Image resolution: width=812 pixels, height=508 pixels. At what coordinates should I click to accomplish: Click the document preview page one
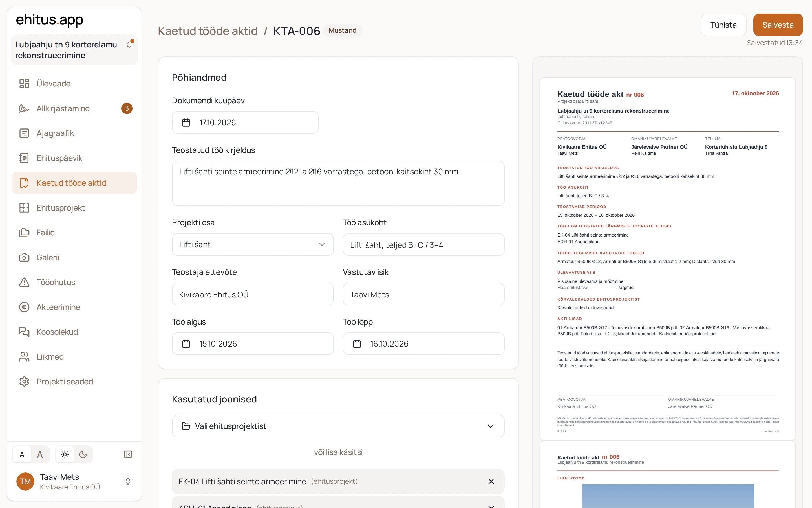(667, 259)
